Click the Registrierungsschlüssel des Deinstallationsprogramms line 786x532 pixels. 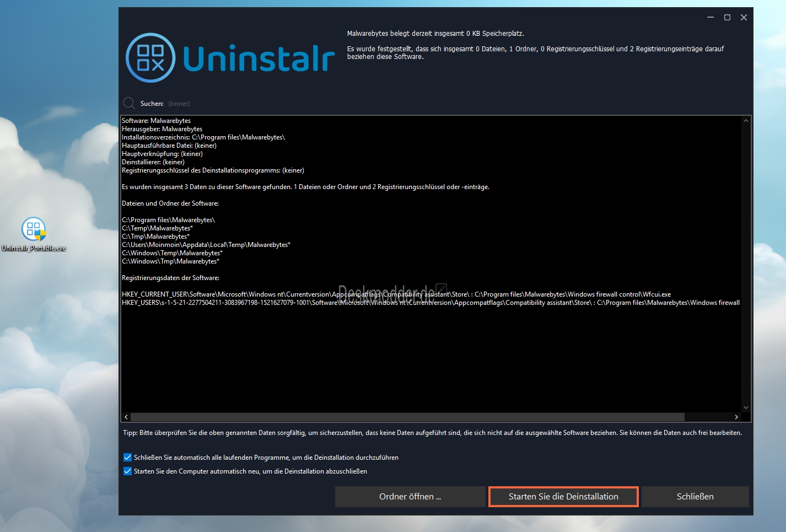(213, 170)
